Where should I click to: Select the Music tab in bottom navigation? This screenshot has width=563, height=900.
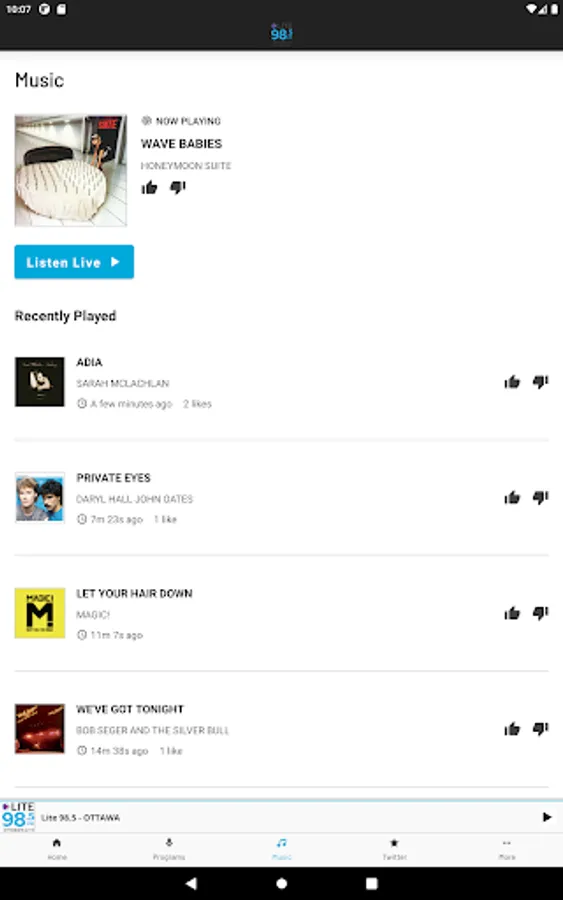tap(281, 849)
